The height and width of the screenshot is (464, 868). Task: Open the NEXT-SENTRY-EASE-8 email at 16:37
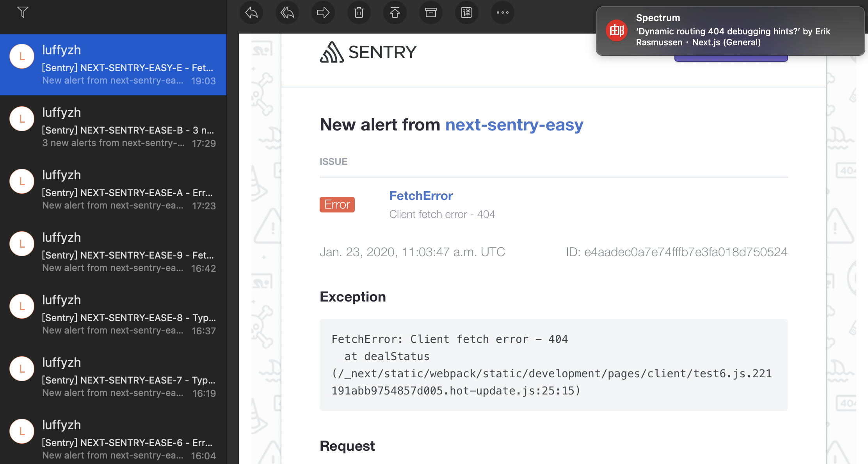coord(113,315)
